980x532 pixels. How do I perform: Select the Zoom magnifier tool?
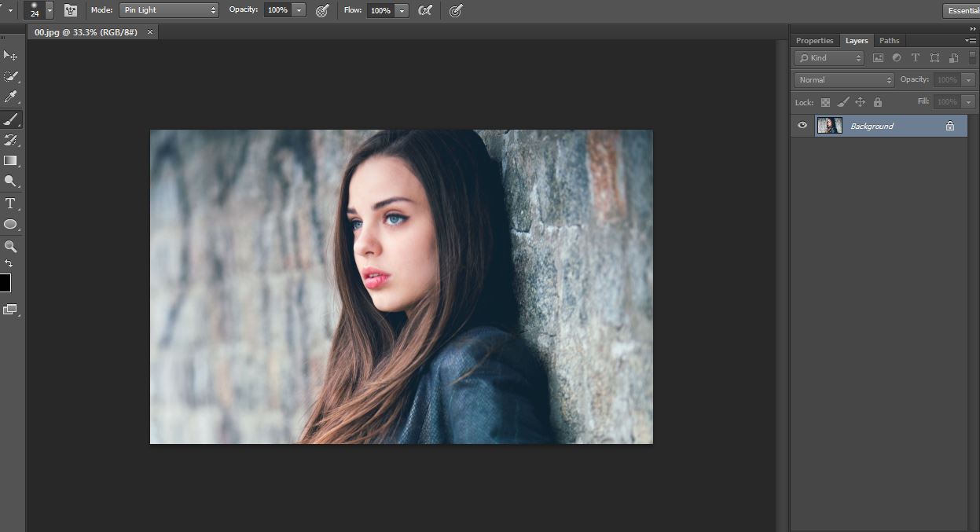point(10,247)
